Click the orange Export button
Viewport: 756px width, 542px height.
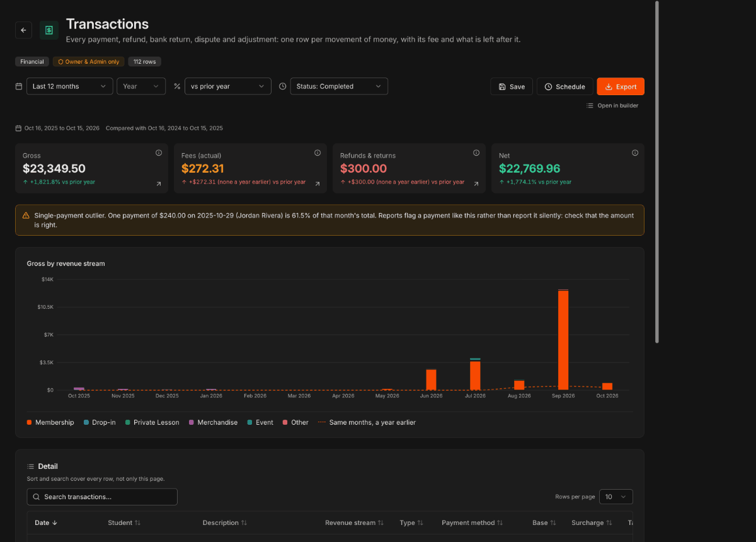coord(621,86)
